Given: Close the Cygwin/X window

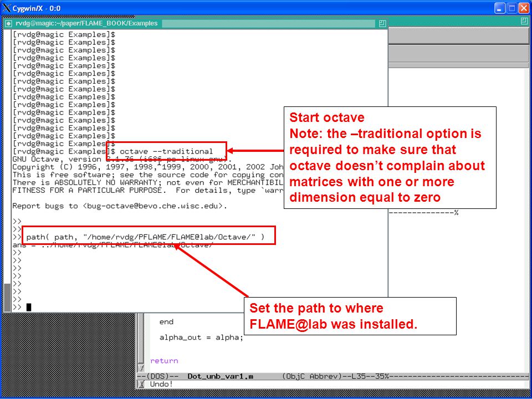Looking at the screenshot, I should (x=524, y=8).
